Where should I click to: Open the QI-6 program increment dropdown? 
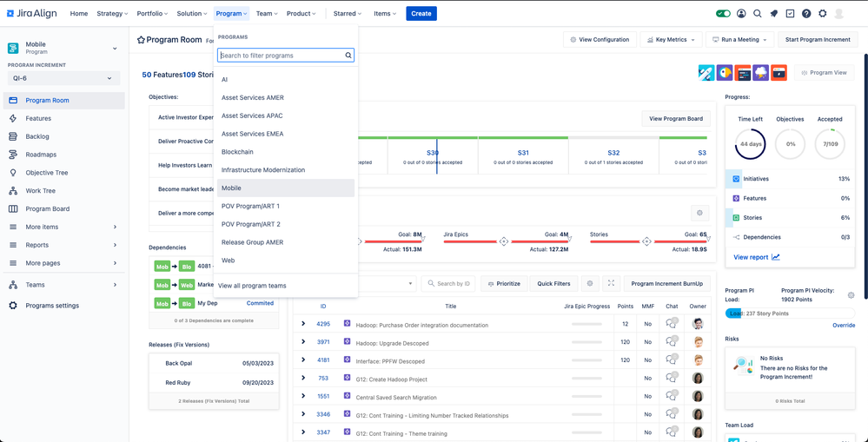(63, 78)
